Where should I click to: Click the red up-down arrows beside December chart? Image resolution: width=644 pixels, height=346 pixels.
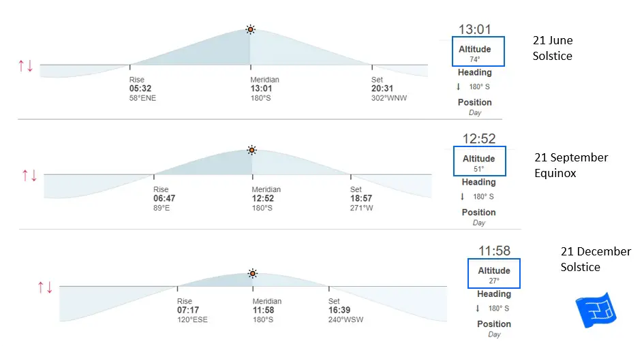(x=45, y=287)
